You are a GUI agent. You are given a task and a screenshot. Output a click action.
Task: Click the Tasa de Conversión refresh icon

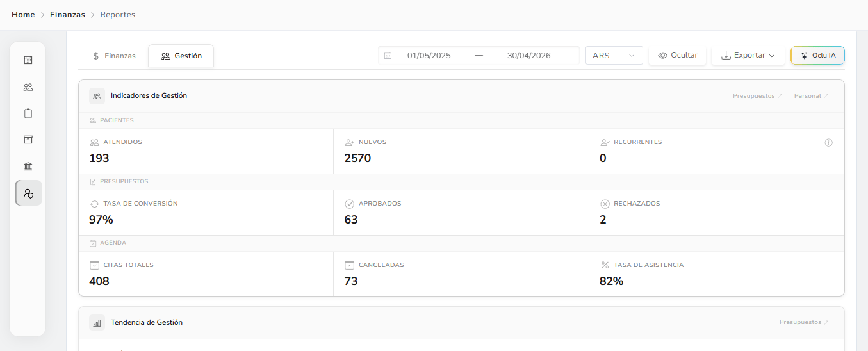(94, 204)
